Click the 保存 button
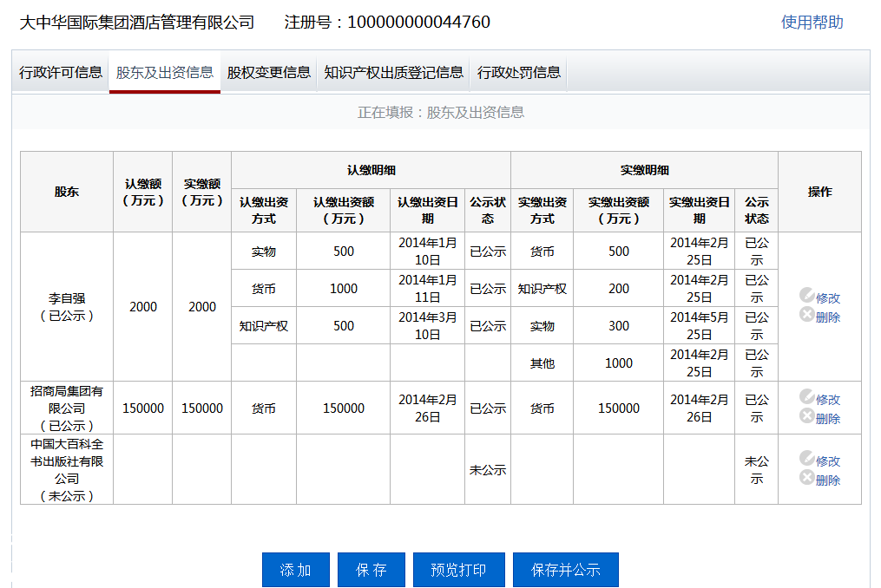Screen dimensions: 881x588 [371, 570]
